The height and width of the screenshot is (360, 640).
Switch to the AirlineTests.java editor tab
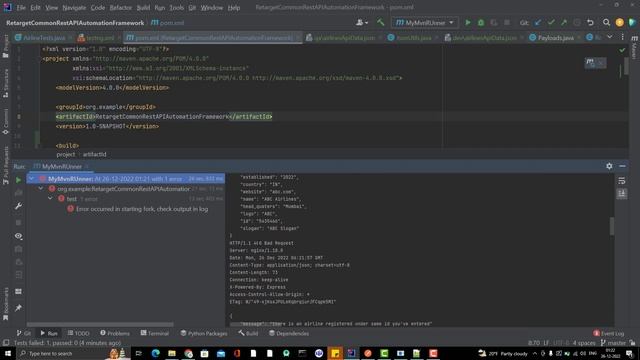[x=44, y=38]
